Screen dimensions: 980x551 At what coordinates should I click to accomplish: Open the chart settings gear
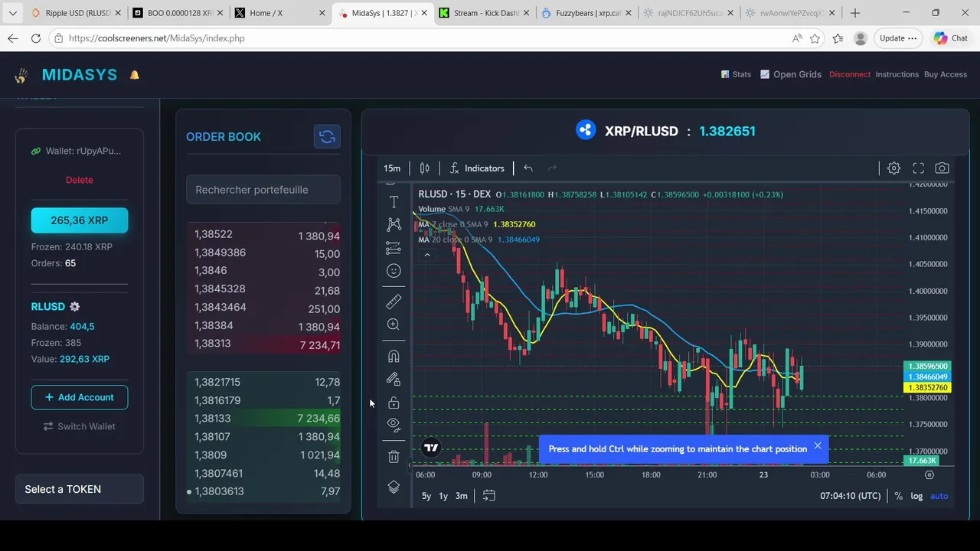point(893,168)
